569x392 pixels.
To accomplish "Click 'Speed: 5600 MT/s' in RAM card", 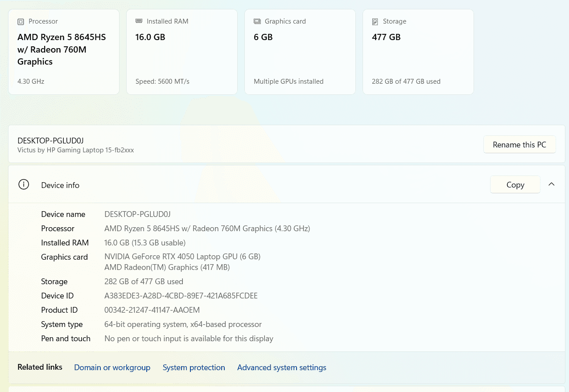I will coord(162,82).
